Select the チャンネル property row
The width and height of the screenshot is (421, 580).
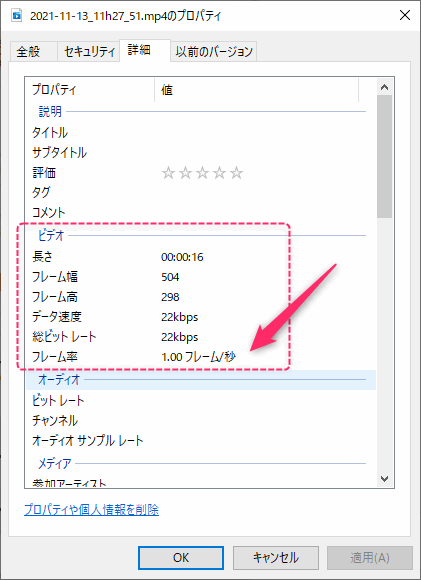point(201,420)
